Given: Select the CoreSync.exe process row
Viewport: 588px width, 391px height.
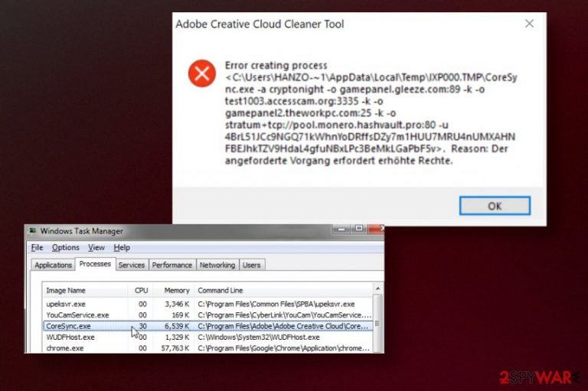Looking at the screenshot, I should point(208,326).
